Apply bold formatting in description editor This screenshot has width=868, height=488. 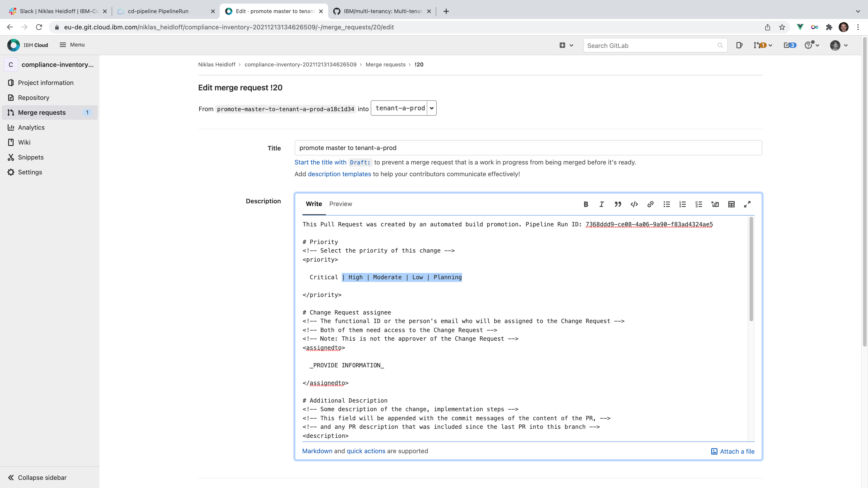pyautogui.click(x=586, y=204)
